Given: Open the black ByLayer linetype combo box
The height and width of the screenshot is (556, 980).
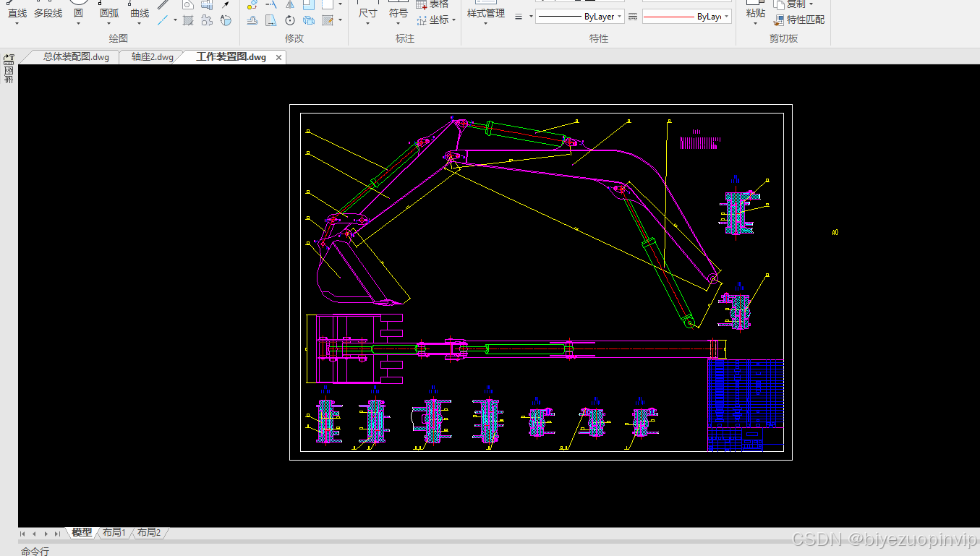Looking at the screenshot, I should click(x=579, y=17).
